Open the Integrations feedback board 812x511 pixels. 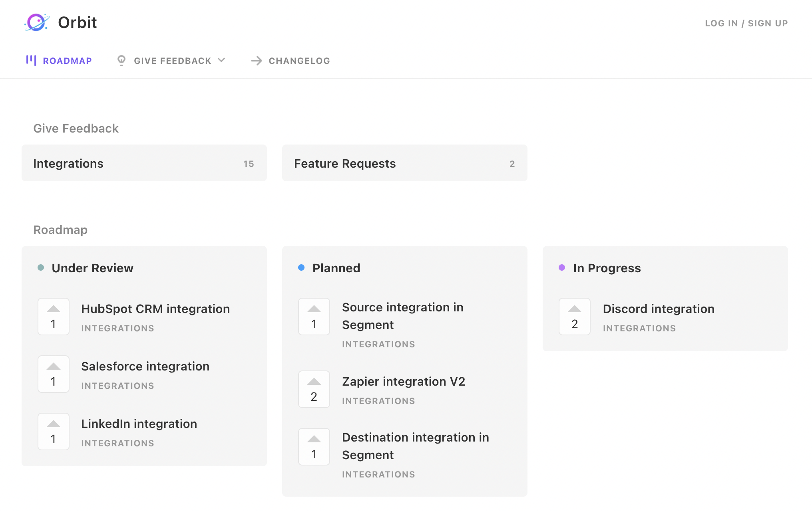pos(144,163)
